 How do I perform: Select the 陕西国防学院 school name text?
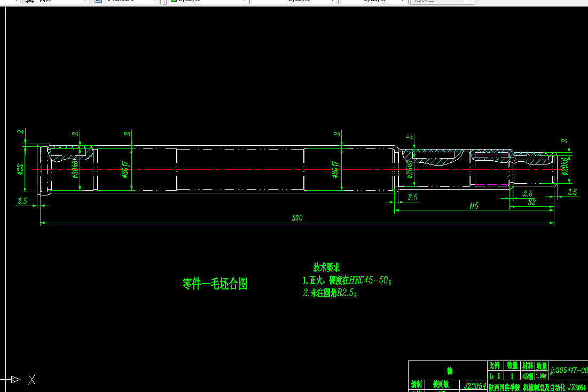click(504, 388)
